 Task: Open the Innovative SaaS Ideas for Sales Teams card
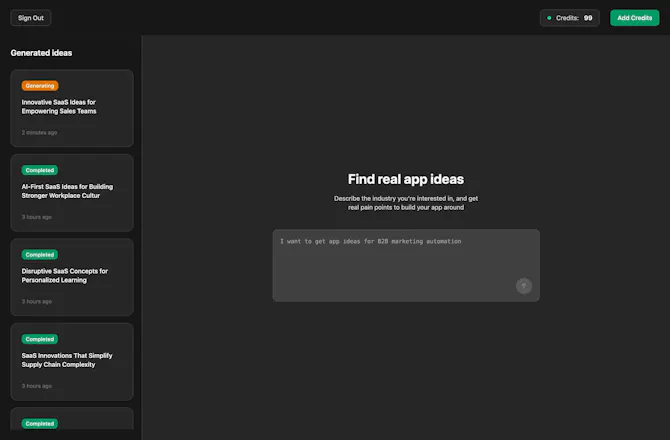72,108
